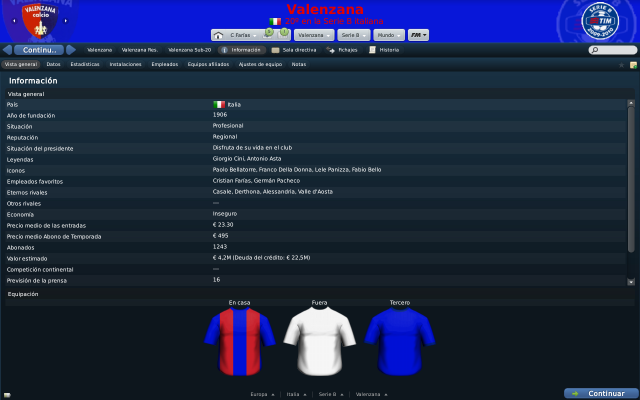This screenshot has height=400, width=640.
Task: Switch to the Estadísticas tab
Action: (85, 64)
